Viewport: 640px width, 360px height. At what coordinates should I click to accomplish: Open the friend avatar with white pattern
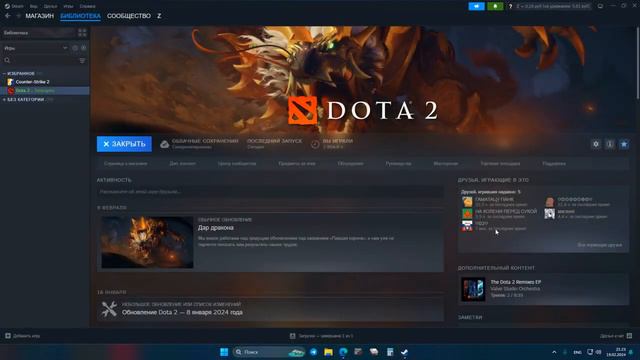(x=550, y=213)
